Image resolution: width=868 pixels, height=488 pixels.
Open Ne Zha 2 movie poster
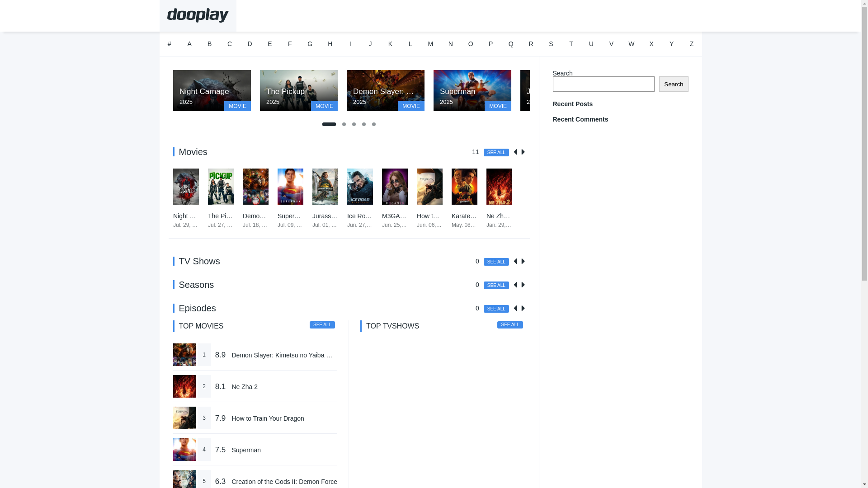pos(499,187)
